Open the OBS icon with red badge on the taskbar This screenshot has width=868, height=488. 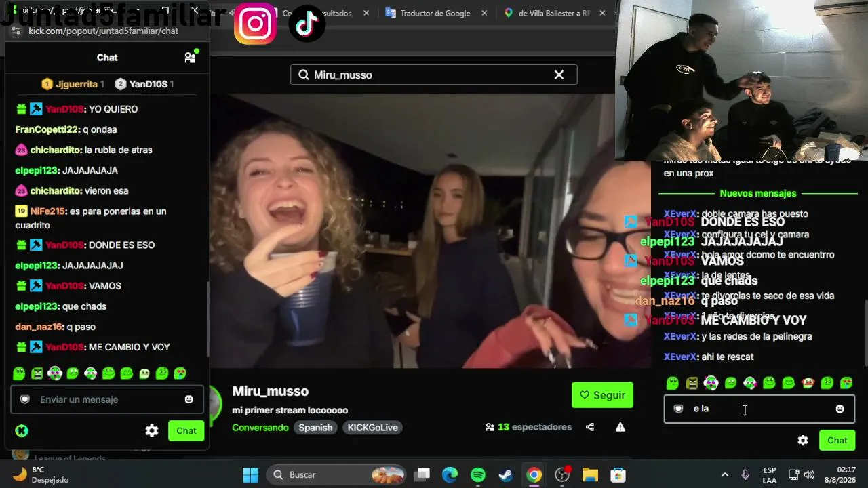point(562,474)
